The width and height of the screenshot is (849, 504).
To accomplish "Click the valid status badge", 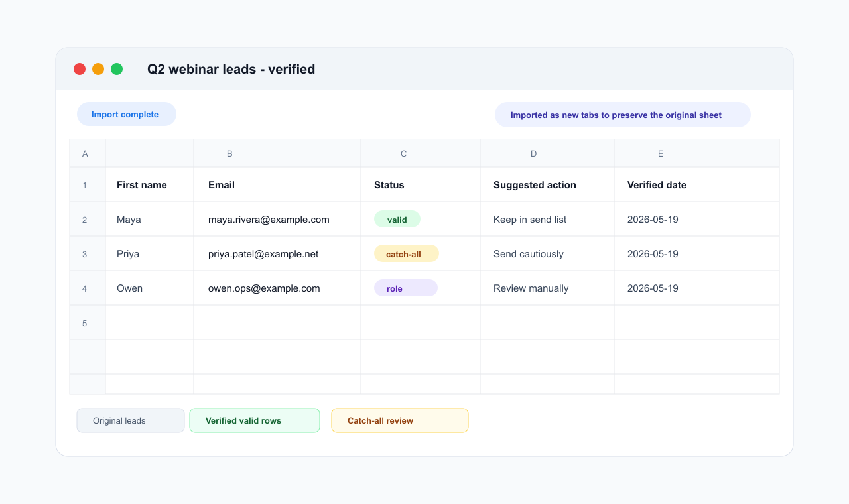I will (397, 220).
